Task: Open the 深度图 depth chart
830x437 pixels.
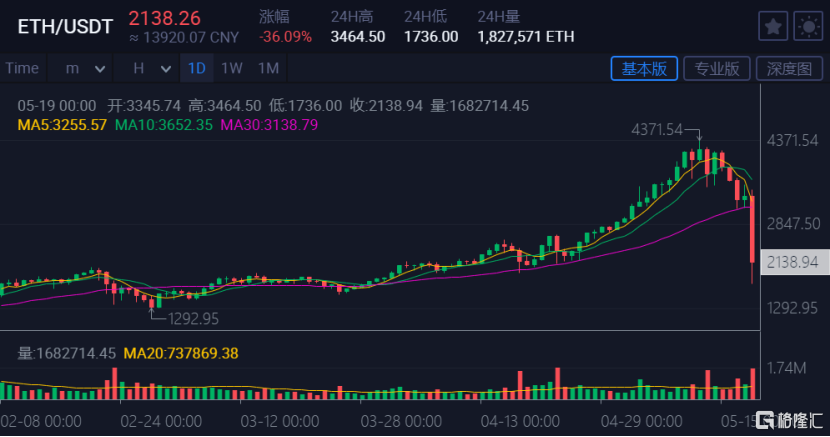Action: point(789,68)
